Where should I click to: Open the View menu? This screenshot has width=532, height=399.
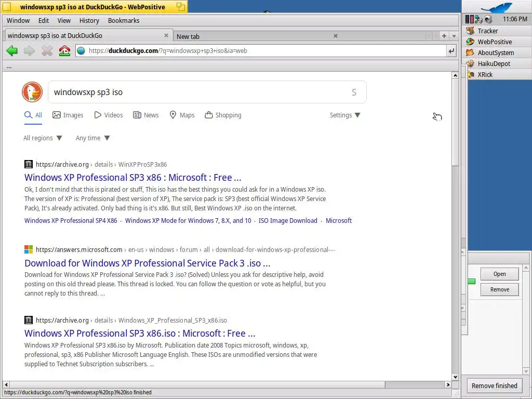(x=64, y=20)
